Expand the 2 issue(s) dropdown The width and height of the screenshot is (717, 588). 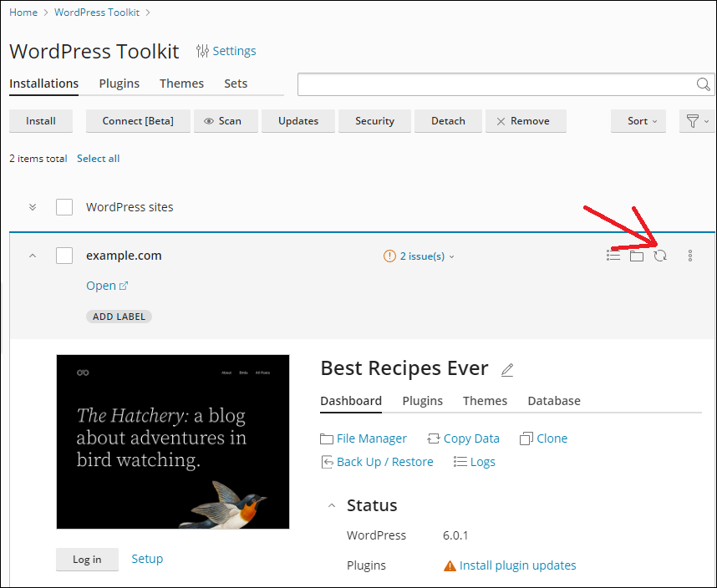pos(420,256)
